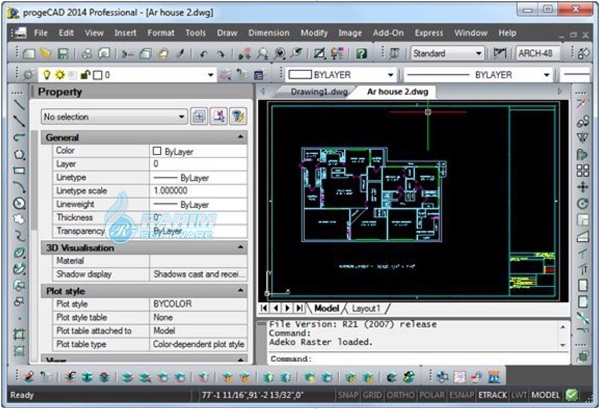Open a file with the folder icon
This screenshot has height=409, width=600.
coord(46,54)
